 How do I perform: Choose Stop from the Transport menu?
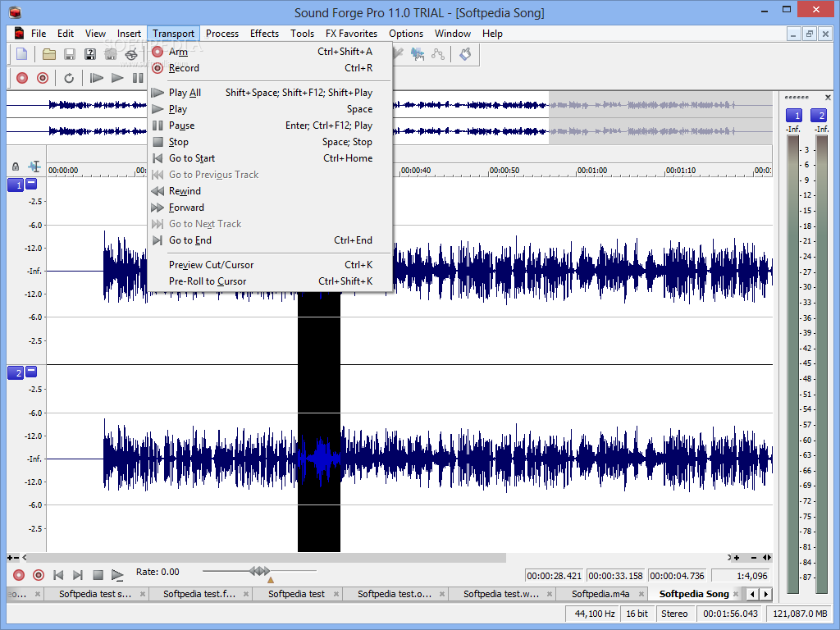[x=270, y=142]
